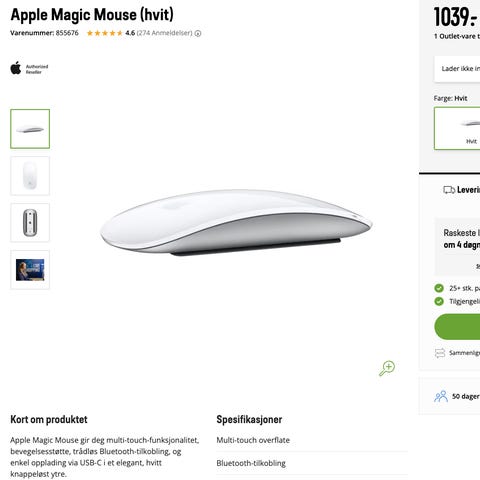Click the green checkmark beside Tilgjengelig
Viewport: 480px width, 480px height.
439,301
